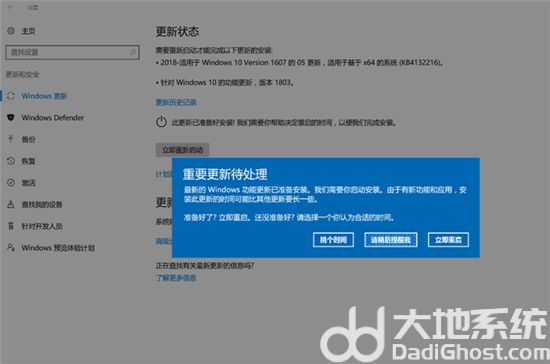The image size is (550, 364).
Task: Click the 立即重新启动 restart now button
Action: (x=182, y=150)
